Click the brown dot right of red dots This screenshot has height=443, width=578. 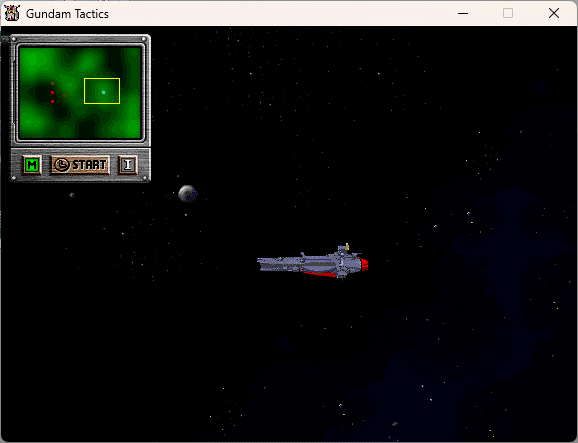coord(65,95)
